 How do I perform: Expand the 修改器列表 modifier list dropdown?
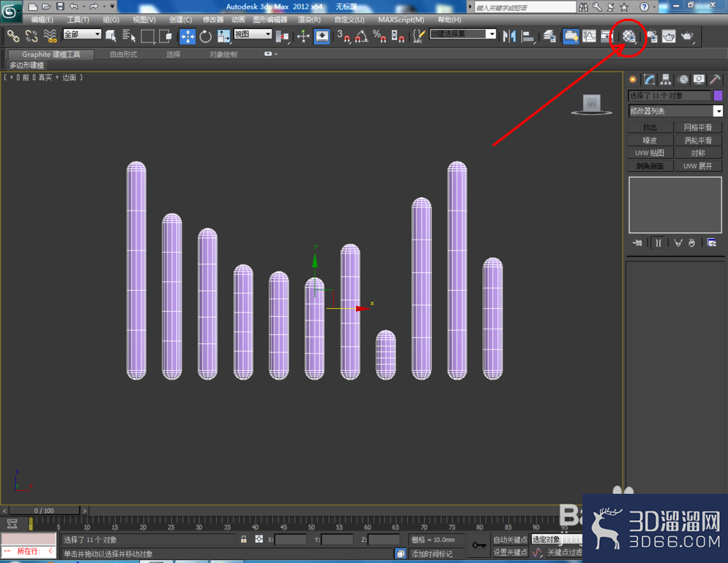[676, 111]
